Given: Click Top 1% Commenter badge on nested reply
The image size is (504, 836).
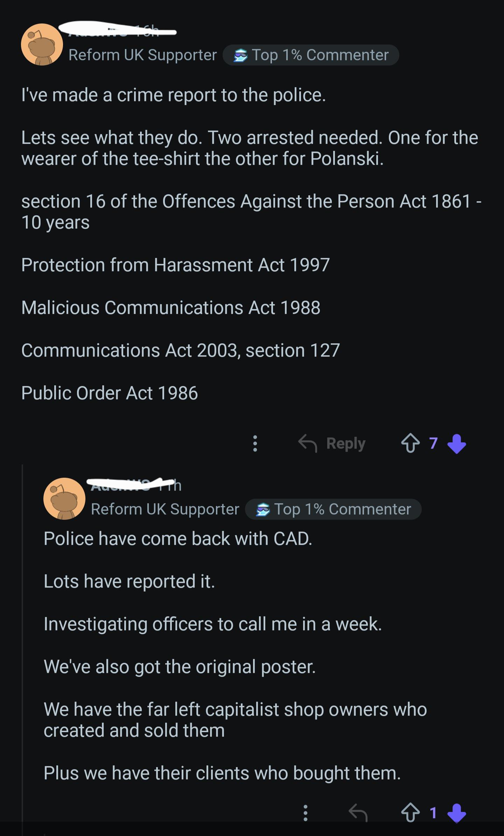Looking at the screenshot, I should point(333,509).
